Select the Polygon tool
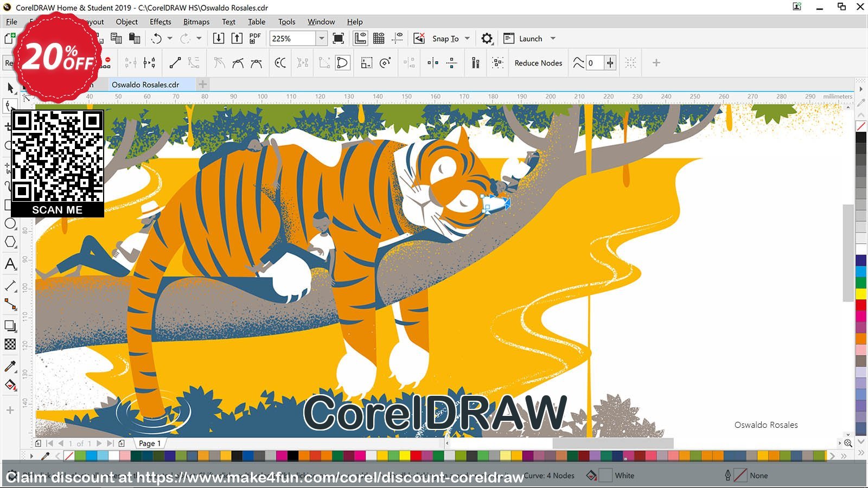868x488 pixels. (10, 242)
